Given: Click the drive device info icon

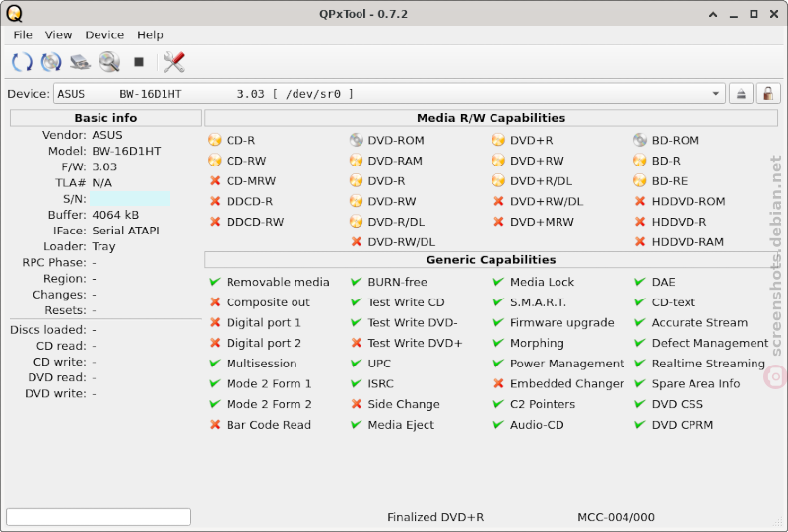Looking at the screenshot, I should point(80,62).
